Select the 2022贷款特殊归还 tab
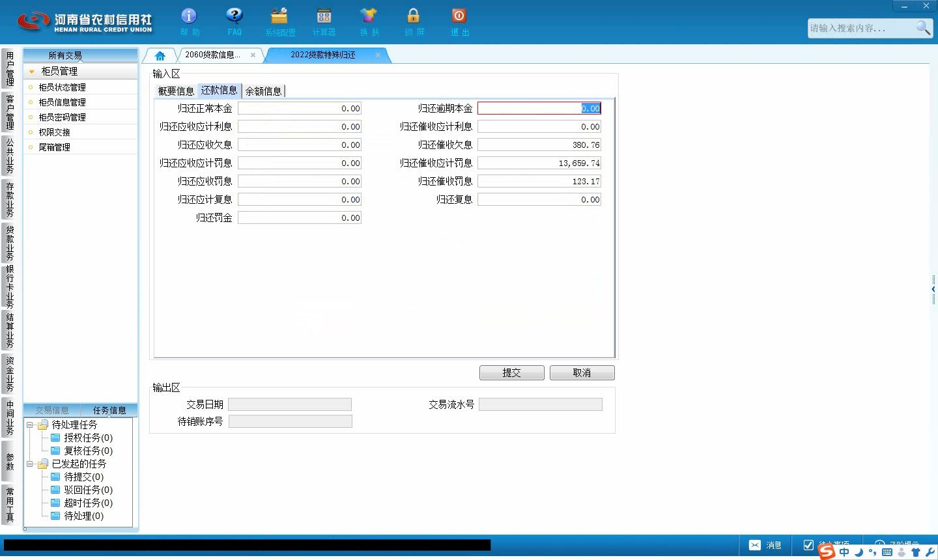The width and height of the screenshot is (938, 560). 323,55
